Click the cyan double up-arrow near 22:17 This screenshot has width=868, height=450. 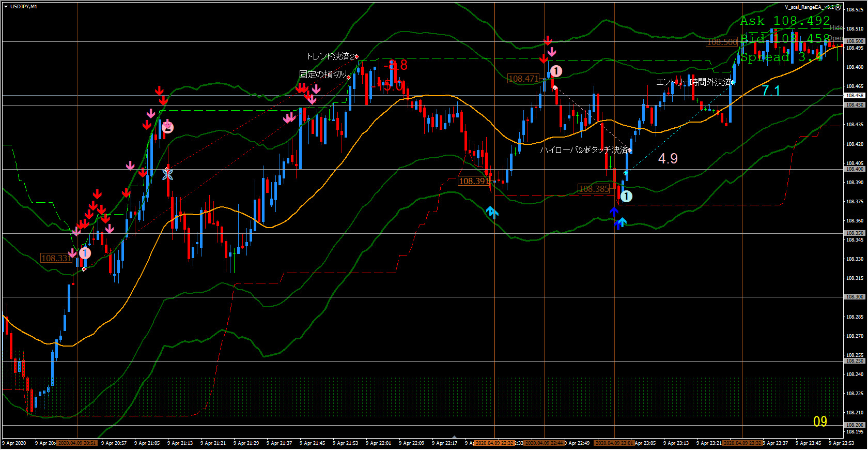[x=492, y=212]
